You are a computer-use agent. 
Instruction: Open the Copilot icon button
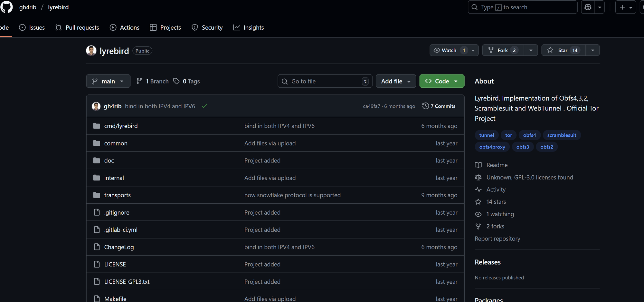coord(588,7)
